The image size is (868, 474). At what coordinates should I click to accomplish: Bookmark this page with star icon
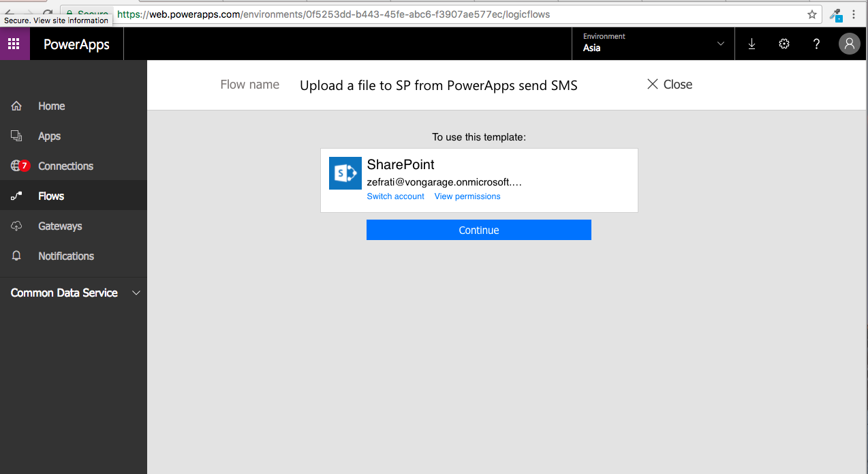(811, 14)
